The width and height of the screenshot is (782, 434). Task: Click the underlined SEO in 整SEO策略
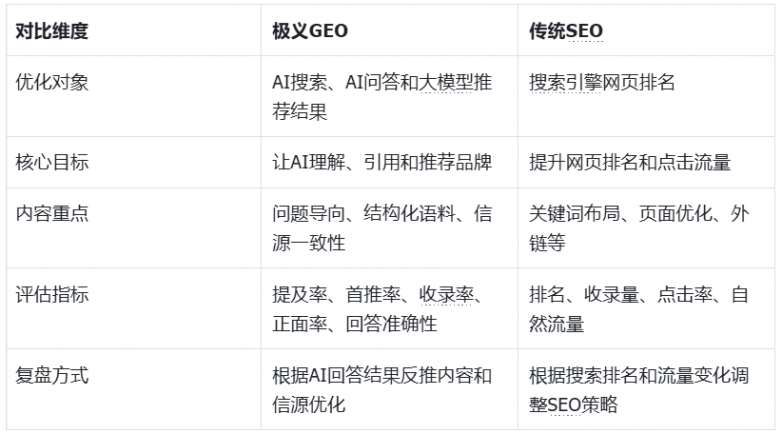(564, 405)
